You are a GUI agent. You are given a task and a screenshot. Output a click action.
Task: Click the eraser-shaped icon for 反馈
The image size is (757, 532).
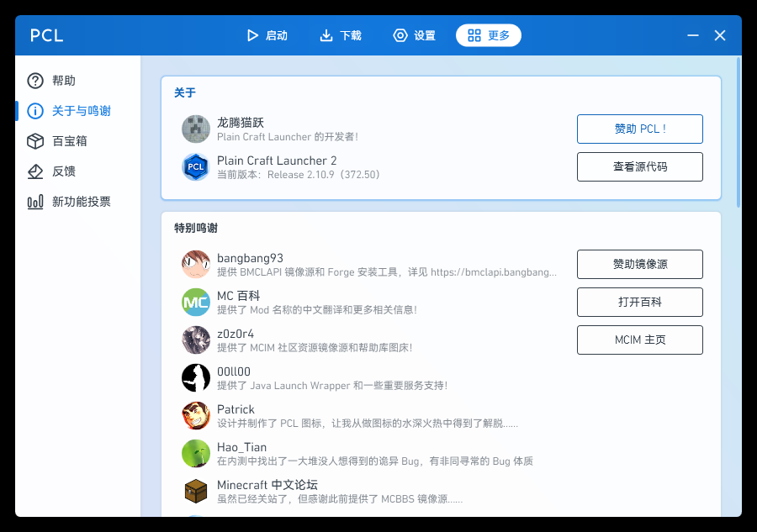35,171
